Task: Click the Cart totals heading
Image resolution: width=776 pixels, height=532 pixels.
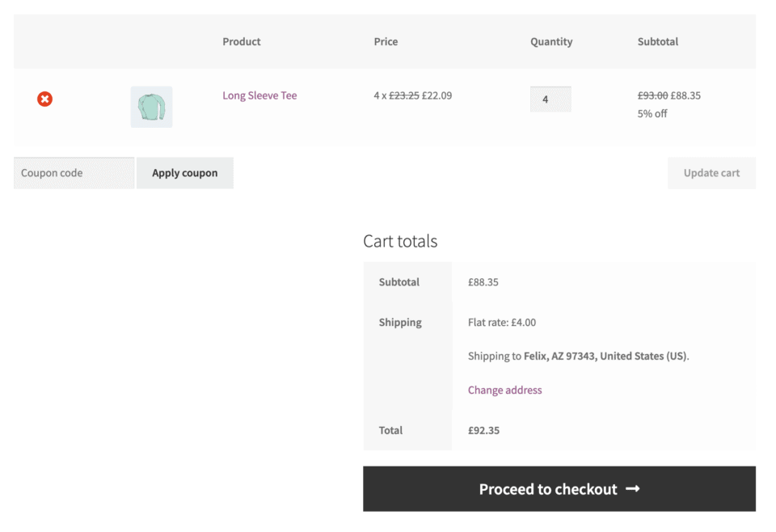Action: click(400, 241)
